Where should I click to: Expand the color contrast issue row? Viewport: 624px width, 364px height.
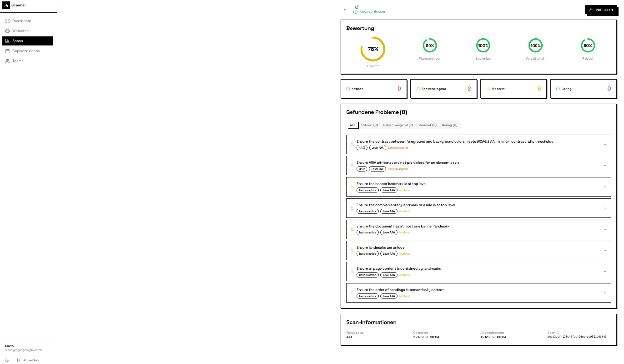pyautogui.click(x=605, y=144)
